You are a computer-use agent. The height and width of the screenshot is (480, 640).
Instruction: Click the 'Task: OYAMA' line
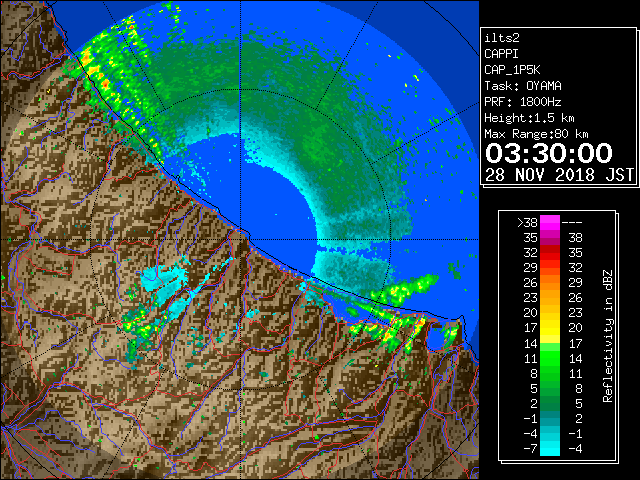pyautogui.click(x=523, y=86)
